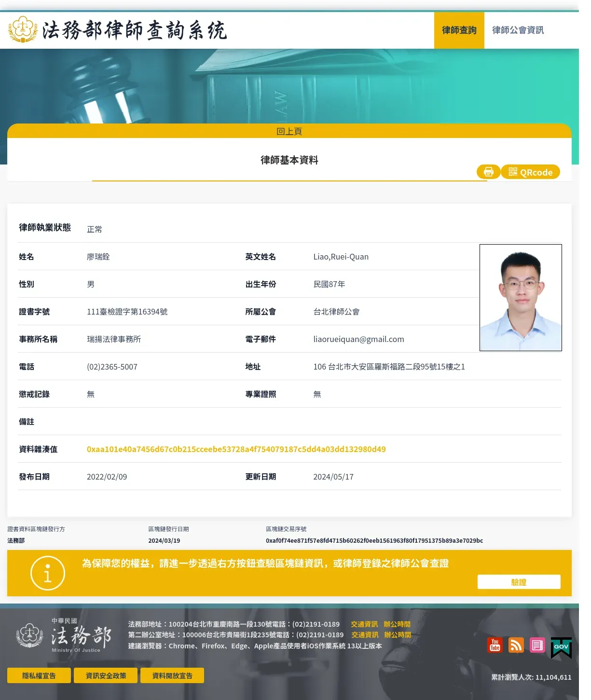Click the email liaorueiquan@gmail.com
591x700 pixels.
tap(358, 339)
